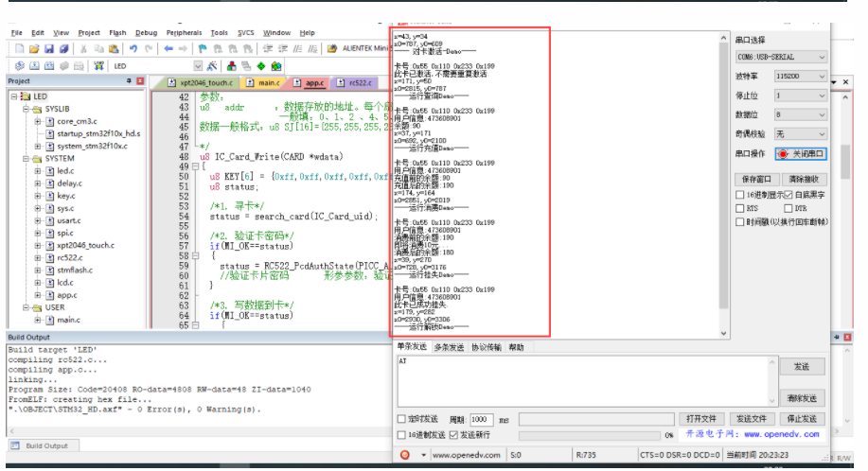Download code to flash LOAD icon
Image resolution: width=868 pixels, height=471 pixels.
click(x=98, y=66)
